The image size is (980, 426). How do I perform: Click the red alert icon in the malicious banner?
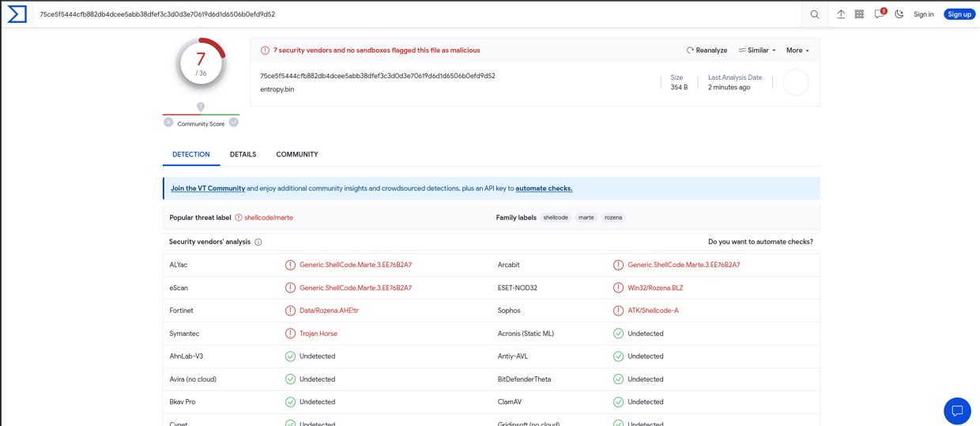tap(265, 51)
